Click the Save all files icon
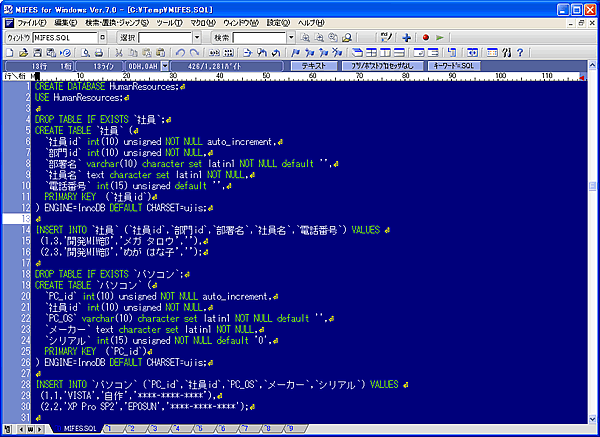The image size is (600, 437). [x=51, y=52]
